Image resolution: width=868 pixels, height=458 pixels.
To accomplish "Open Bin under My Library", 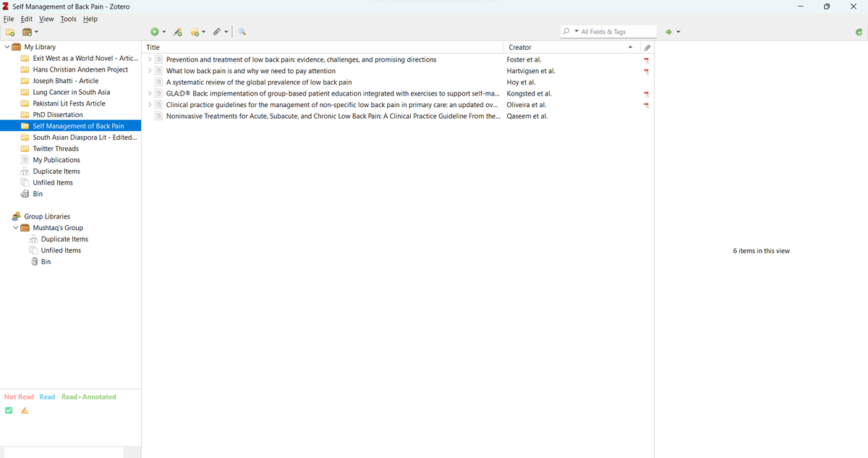I will (38, 194).
